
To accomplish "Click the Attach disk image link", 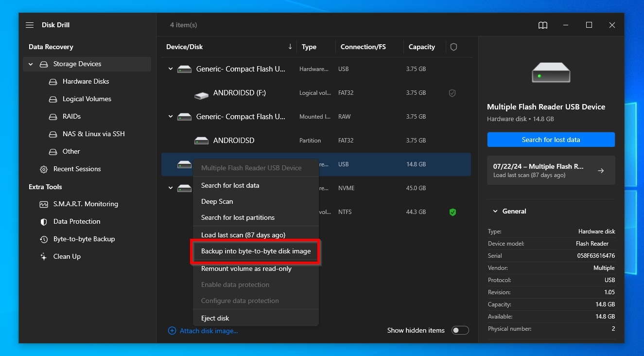I will tap(209, 331).
